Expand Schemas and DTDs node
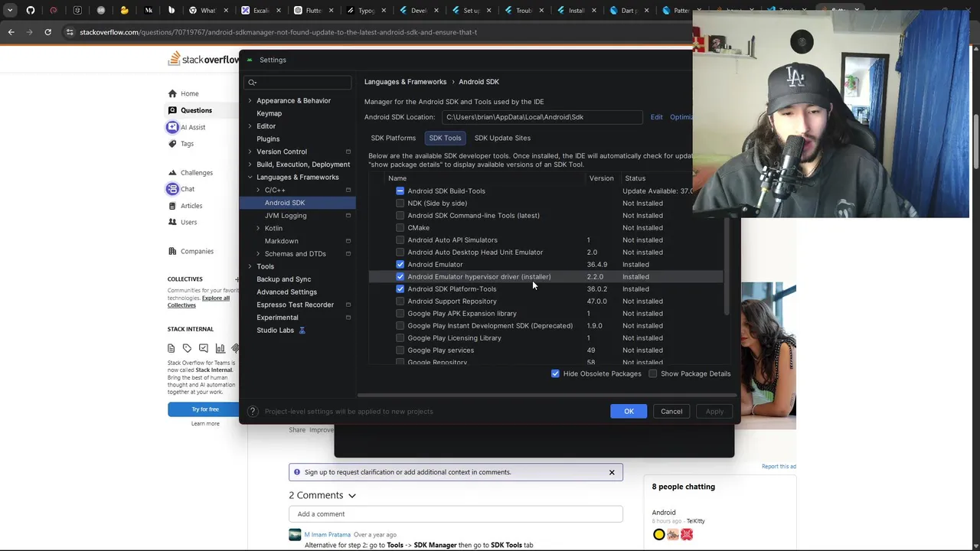The image size is (980, 551). click(258, 254)
